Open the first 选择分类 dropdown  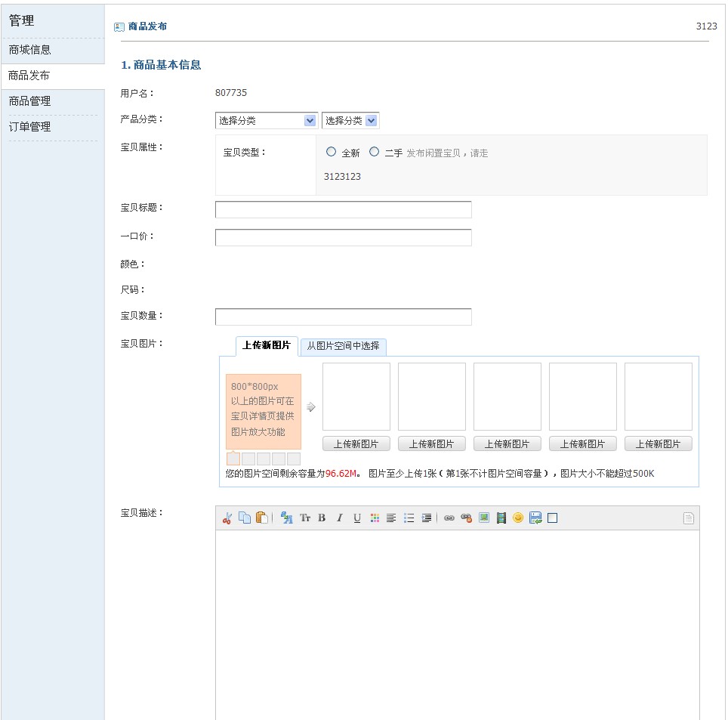click(x=266, y=120)
